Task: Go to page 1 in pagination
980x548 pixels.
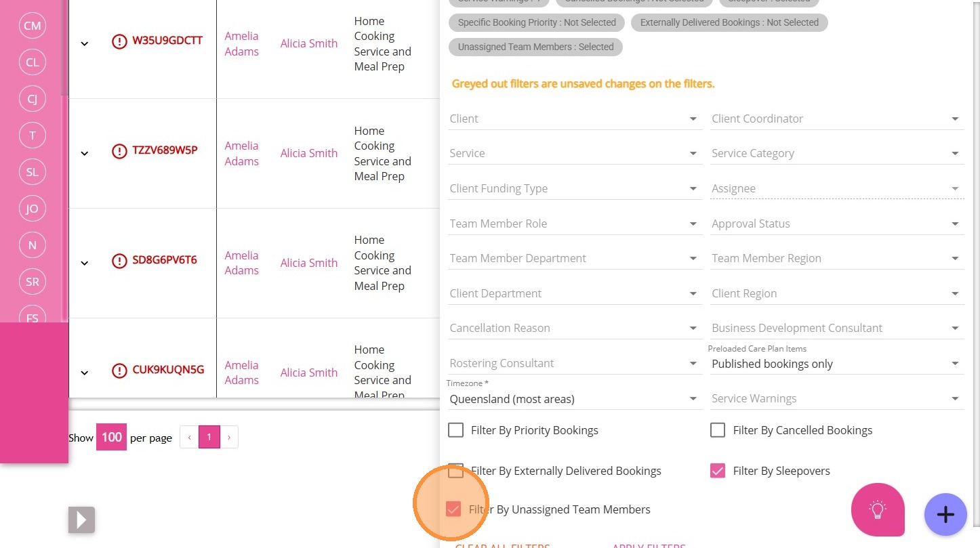Action: (x=209, y=438)
